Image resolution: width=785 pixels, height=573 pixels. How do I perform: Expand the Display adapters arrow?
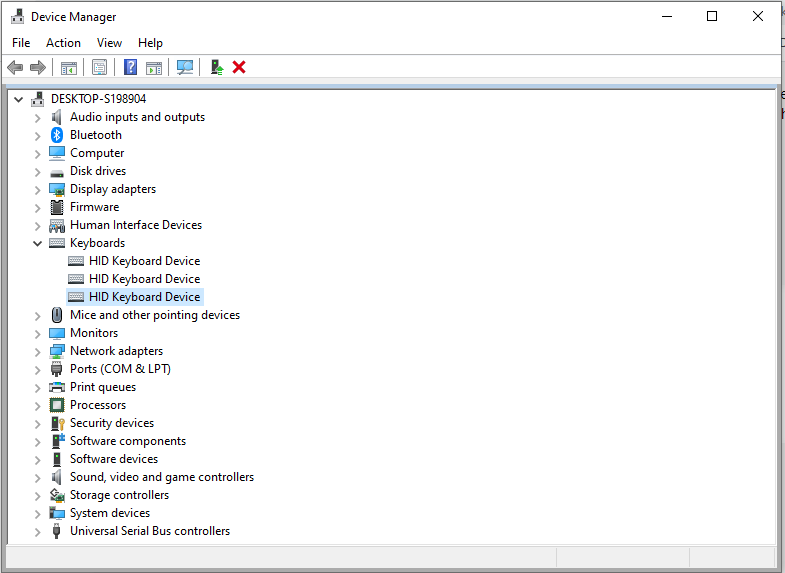pos(37,190)
